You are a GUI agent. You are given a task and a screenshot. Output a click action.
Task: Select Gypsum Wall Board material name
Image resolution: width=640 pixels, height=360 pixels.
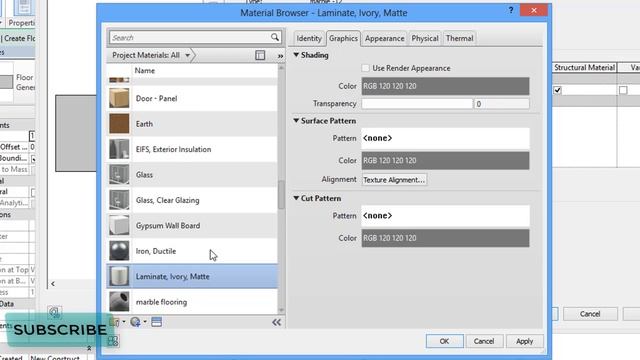[168, 226]
